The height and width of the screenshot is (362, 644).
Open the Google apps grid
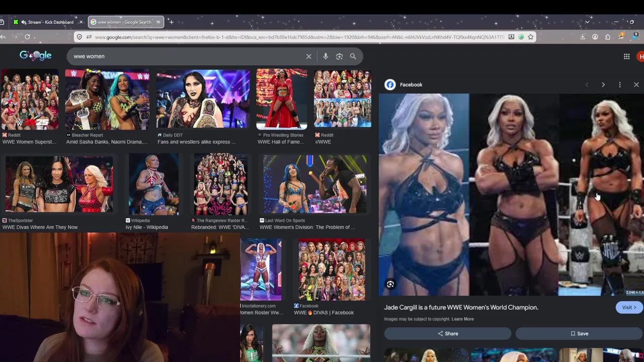[x=626, y=57]
